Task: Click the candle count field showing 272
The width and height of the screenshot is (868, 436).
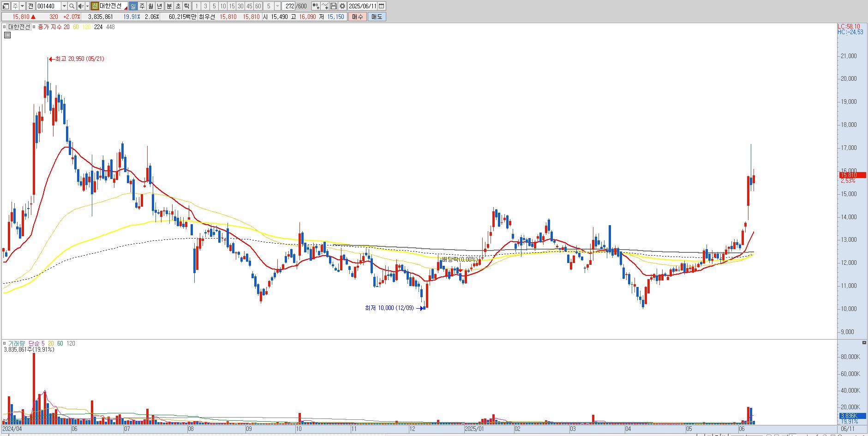Action: point(289,6)
